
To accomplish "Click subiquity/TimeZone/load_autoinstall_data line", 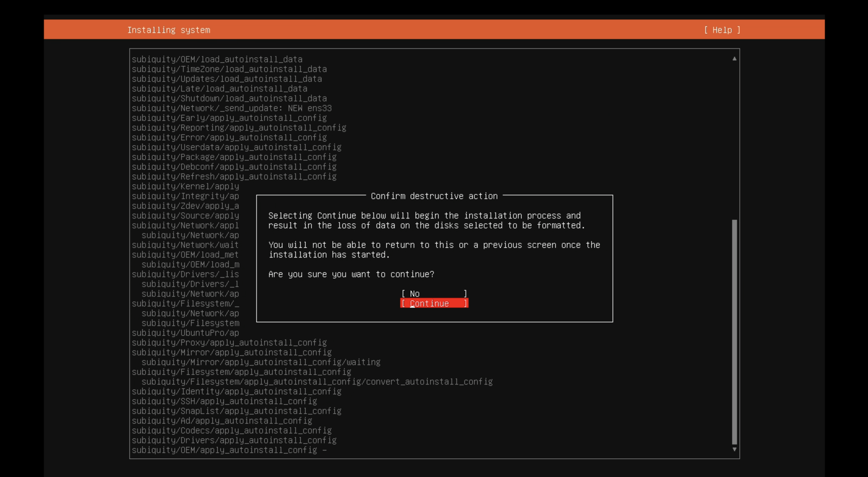I will (x=229, y=69).
